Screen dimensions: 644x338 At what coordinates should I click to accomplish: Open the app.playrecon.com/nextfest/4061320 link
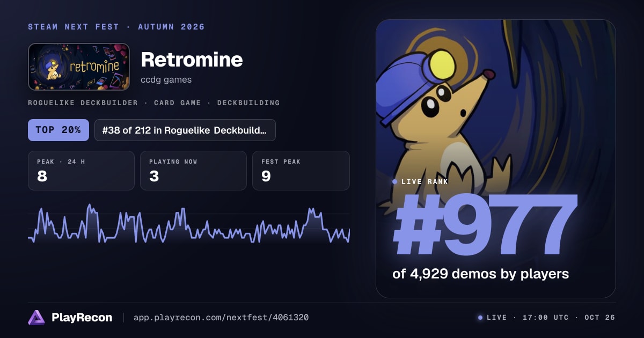point(221,318)
